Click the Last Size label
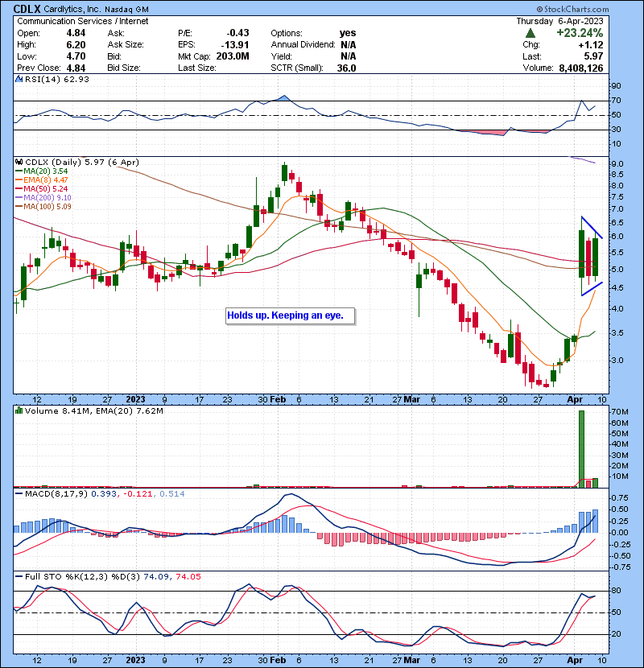 pyautogui.click(x=197, y=68)
